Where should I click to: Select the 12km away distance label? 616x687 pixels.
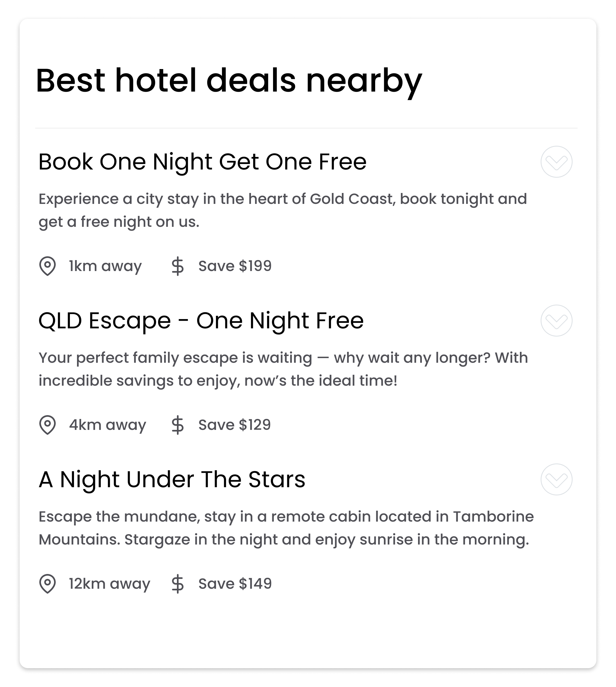[109, 584]
